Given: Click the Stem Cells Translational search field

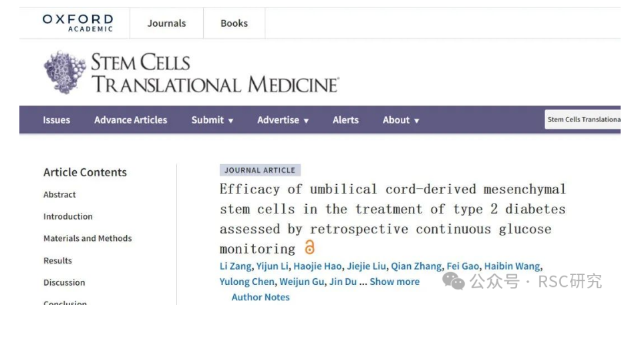Looking at the screenshot, I should 583,120.
